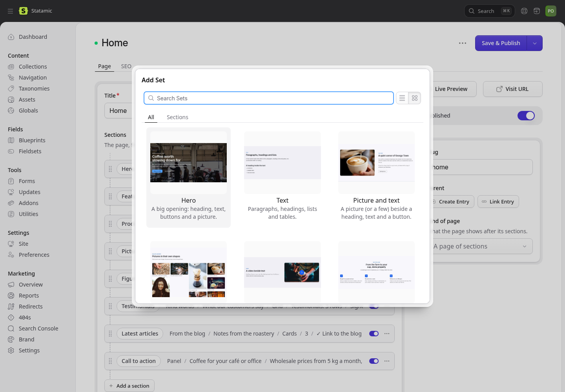Open the Call to action row's three-dot menu
The width and height of the screenshot is (565, 392).
(x=387, y=361)
